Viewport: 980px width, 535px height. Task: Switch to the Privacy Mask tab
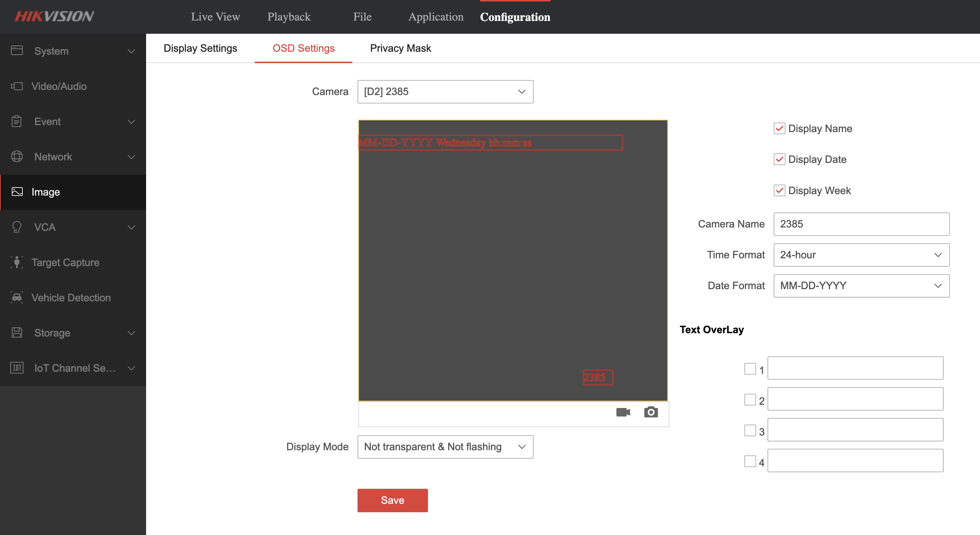click(x=400, y=48)
